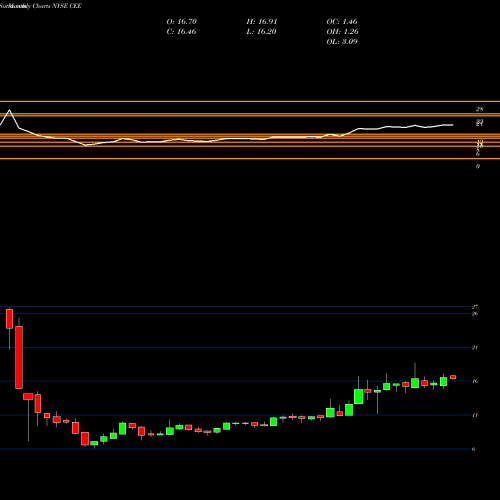The image size is (500, 500).
Task: Click the OH: 1.26 value
Action: pos(342,32)
